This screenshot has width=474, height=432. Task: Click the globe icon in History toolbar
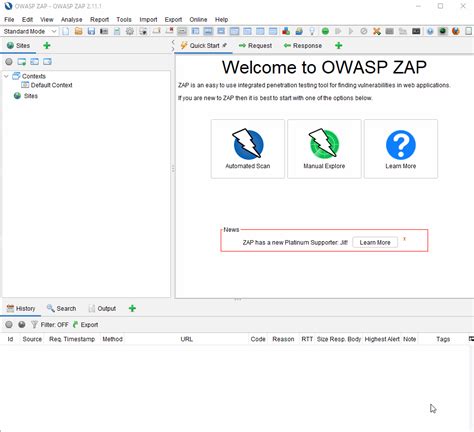click(22, 324)
